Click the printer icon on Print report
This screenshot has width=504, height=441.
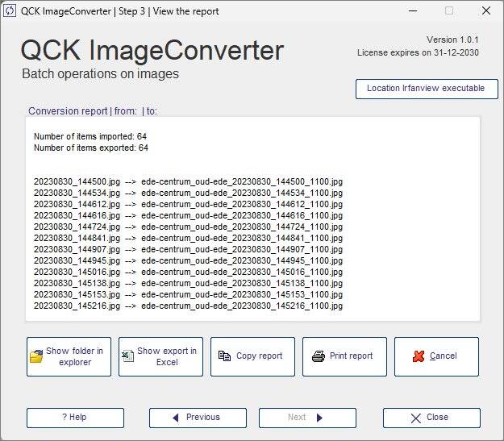pos(319,356)
